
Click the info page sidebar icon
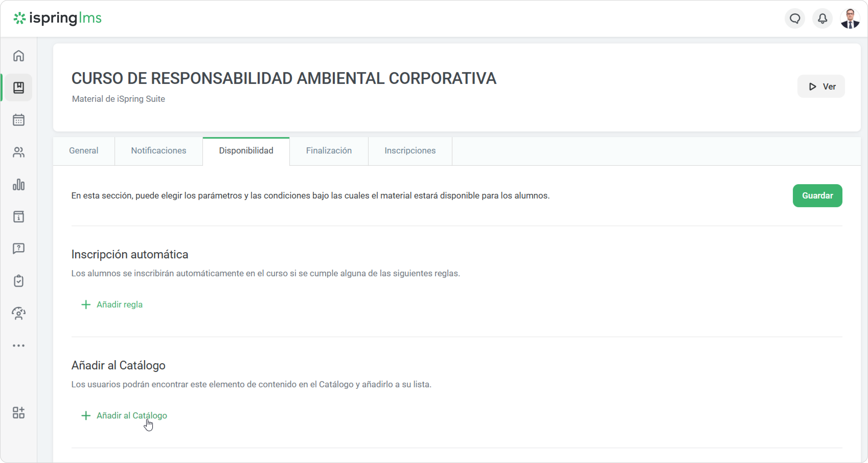(19, 217)
